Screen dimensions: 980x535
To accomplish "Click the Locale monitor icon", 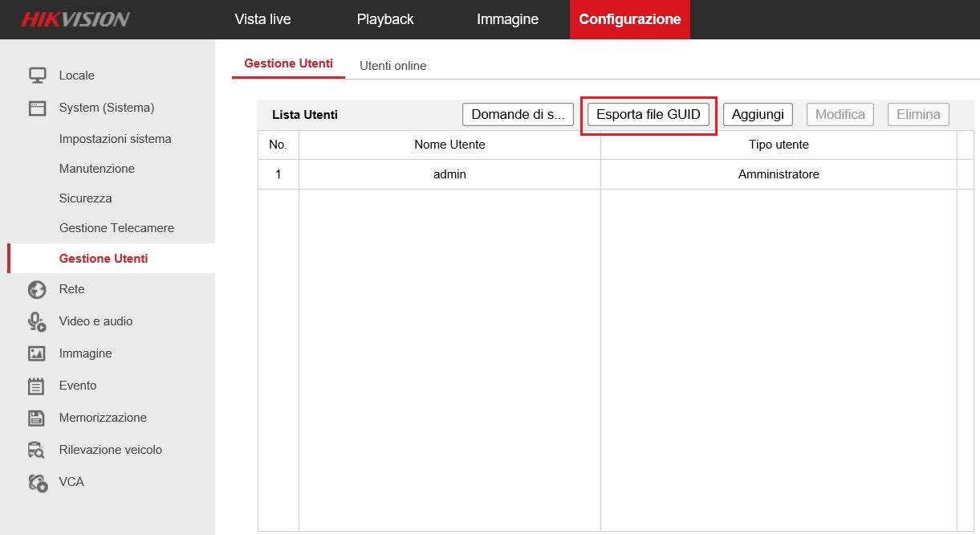I will point(37,76).
